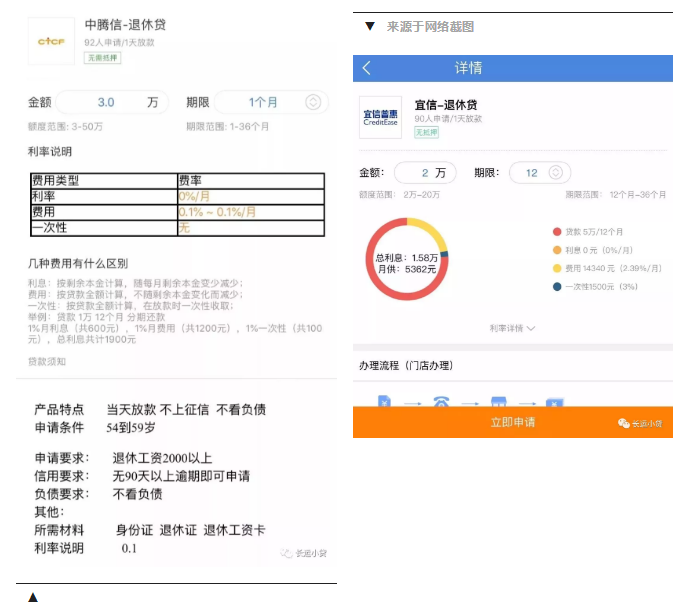700x610 pixels.
Task: Click the yellow 费用 14340元 legend dot
Action: point(557,268)
